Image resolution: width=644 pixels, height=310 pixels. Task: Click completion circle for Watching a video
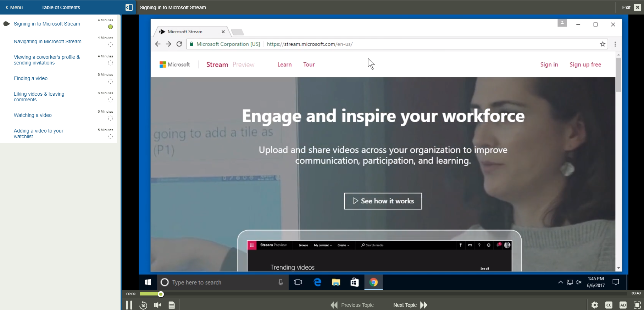(110, 118)
